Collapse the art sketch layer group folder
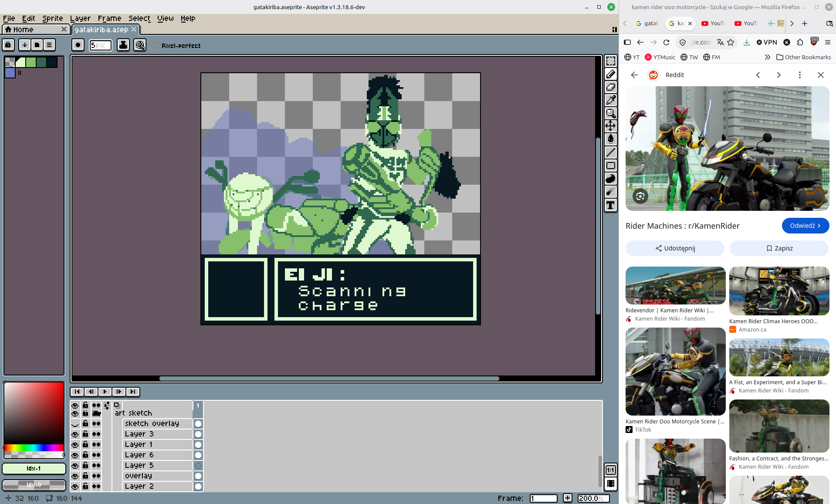This screenshot has height=504, width=836. 96,413
